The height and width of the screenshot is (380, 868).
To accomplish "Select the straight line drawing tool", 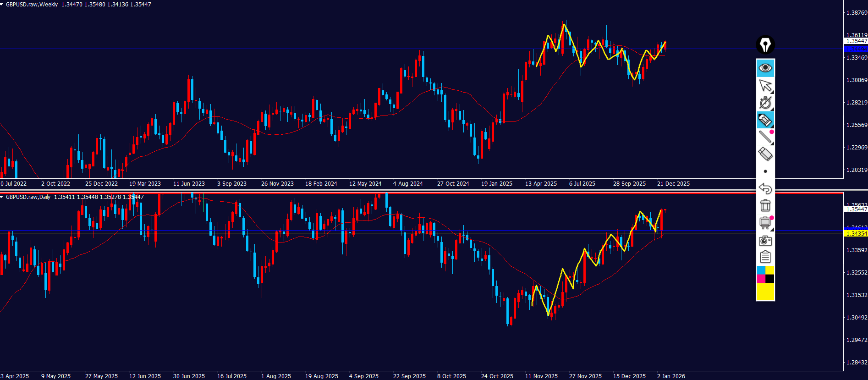I will pyautogui.click(x=765, y=137).
